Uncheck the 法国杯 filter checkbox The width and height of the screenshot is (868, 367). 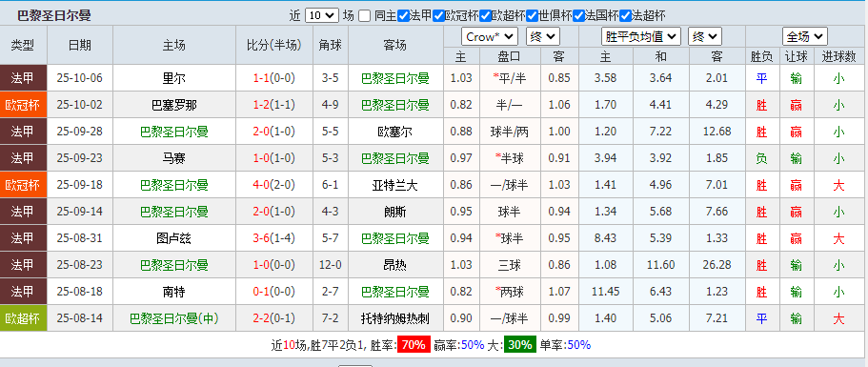pos(579,16)
